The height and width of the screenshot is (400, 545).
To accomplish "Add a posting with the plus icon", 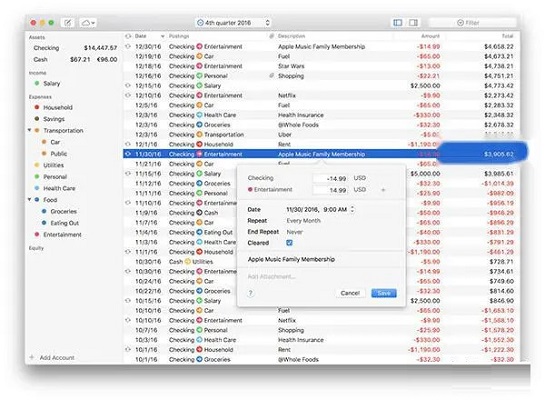I will point(383,190).
